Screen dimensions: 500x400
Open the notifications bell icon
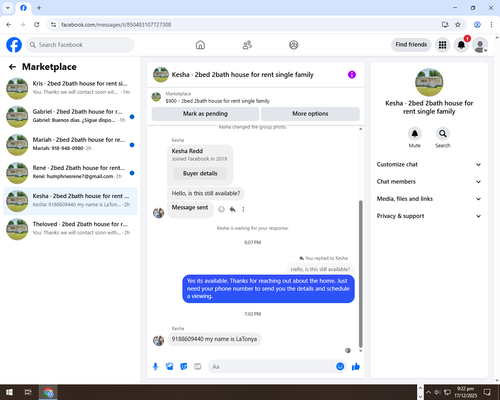point(461,45)
